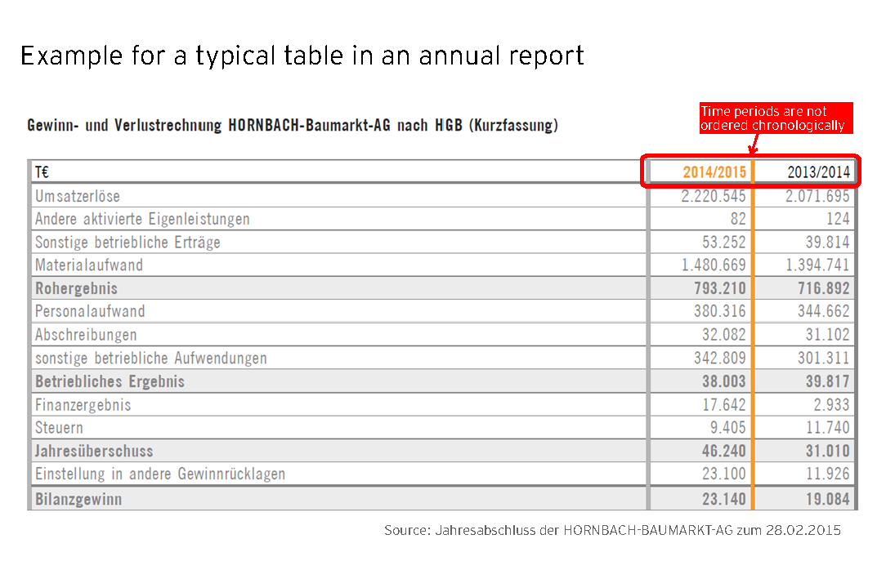Click the value '2.220.545'
This screenshot has height=588, width=886.
point(714,196)
